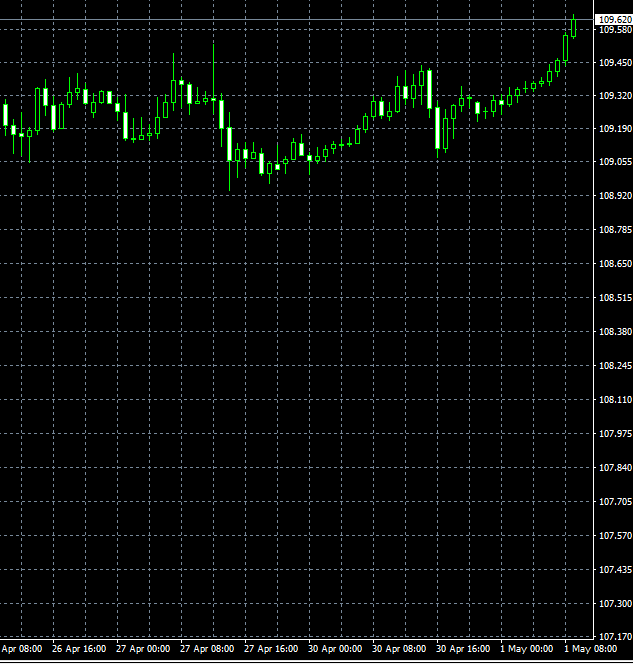Click the 30 Apr 08:00 time label
The image size is (633, 665).
click(x=399, y=649)
